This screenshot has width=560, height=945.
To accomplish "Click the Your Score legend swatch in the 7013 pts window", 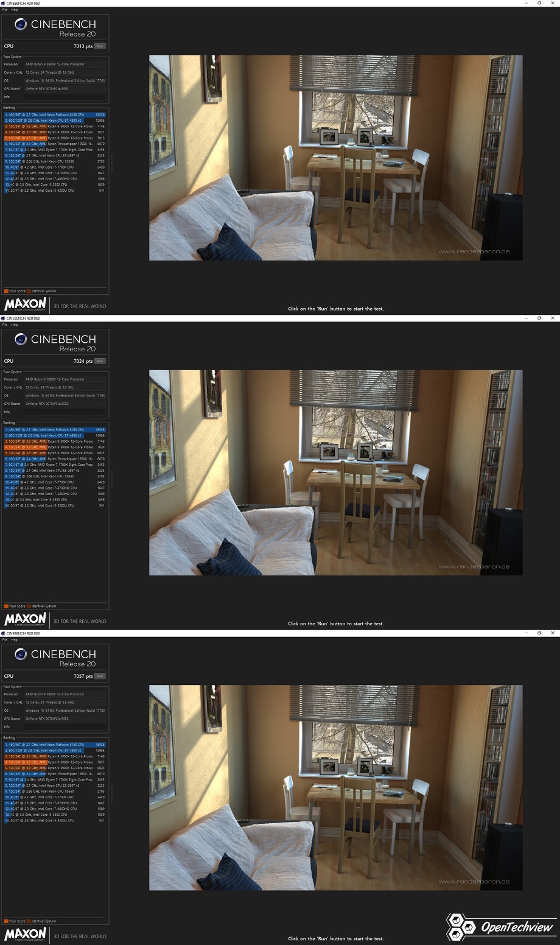I will (x=6, y=291).
